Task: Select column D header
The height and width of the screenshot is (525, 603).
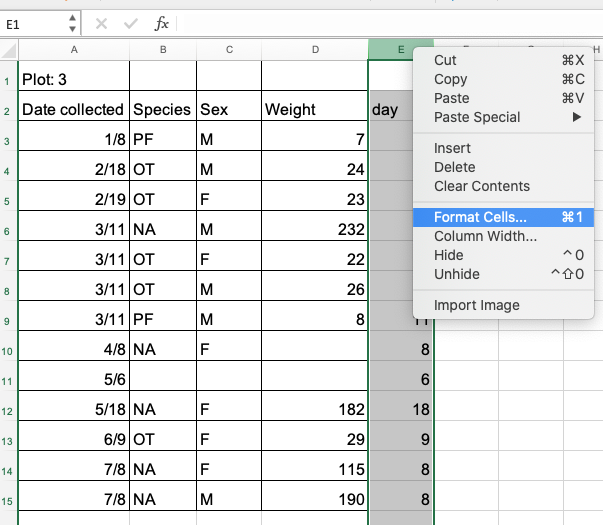Action: [x=314, y=50]
